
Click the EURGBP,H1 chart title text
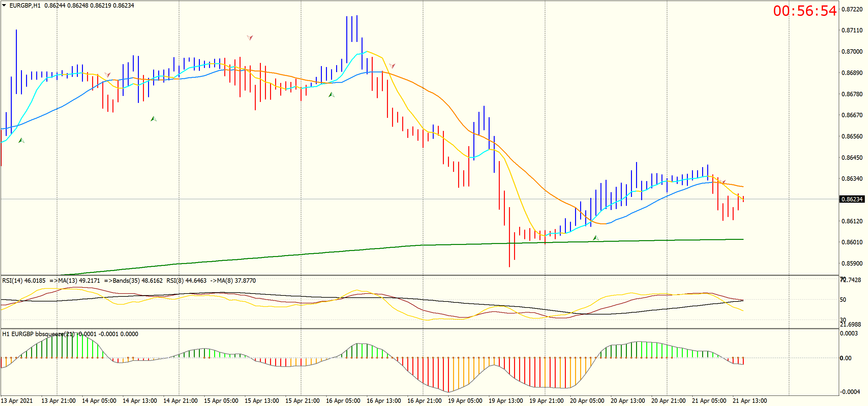point(25,5)
